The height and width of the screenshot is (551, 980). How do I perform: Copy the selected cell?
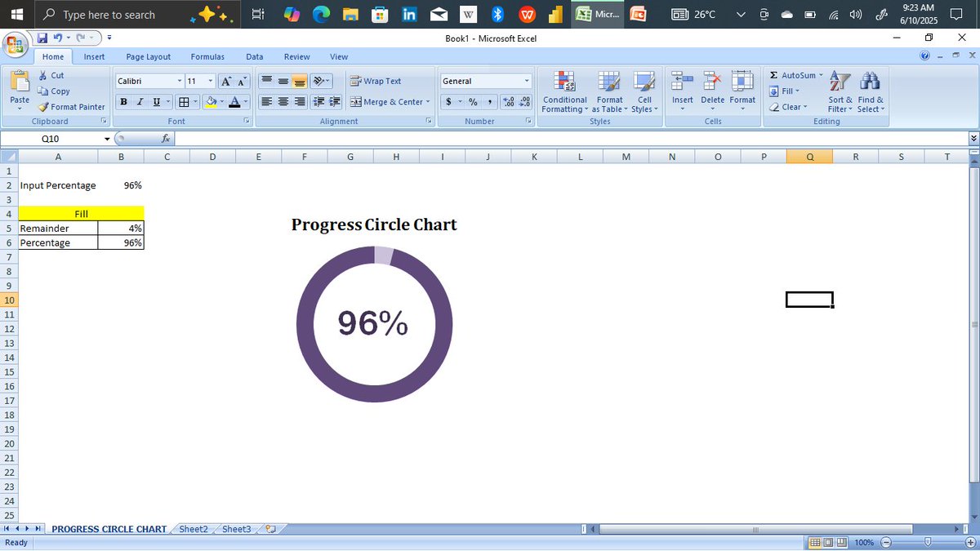[54, 91]
